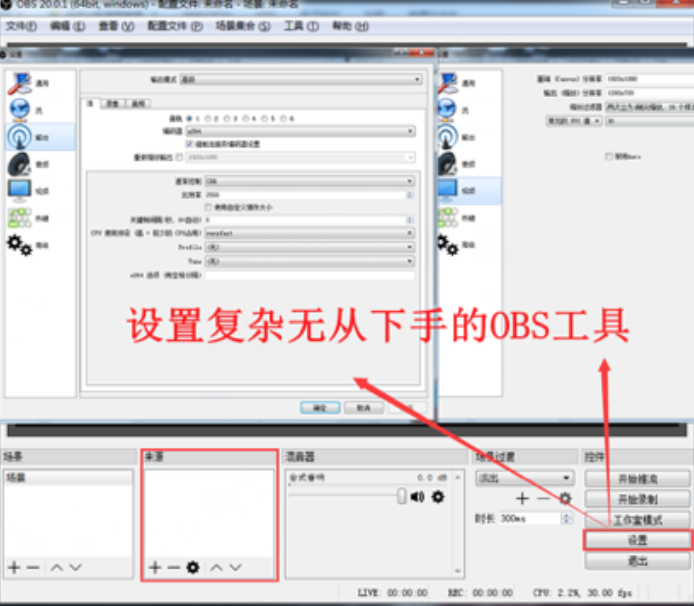
Task: Add a scene transition with the plus icon
Action: [x=522, y=498]
